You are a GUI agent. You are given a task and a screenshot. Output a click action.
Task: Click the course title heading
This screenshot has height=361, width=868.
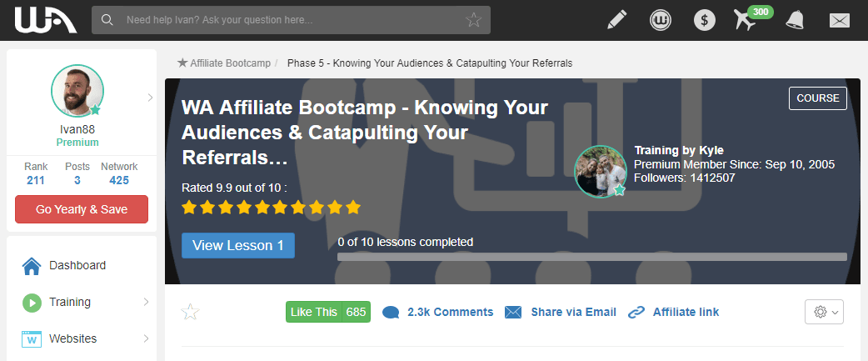pyautogui.click(x=365, y=133)
